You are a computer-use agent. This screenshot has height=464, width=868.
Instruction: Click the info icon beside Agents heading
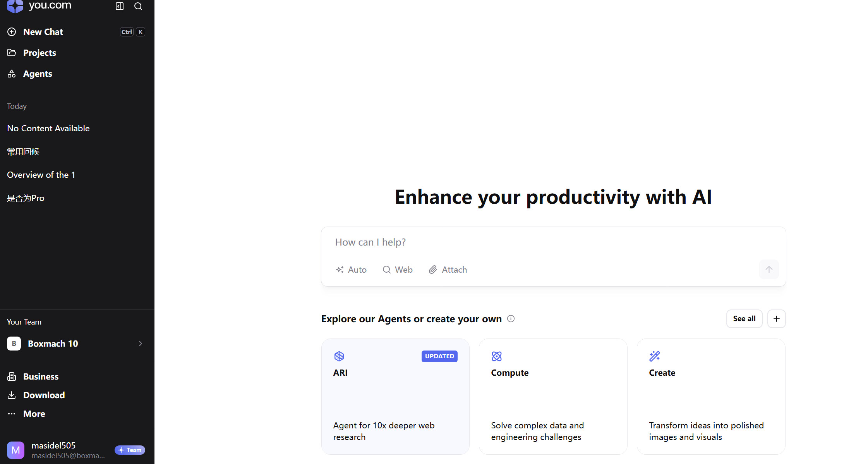pyautogui.click(x=511, y=319)
